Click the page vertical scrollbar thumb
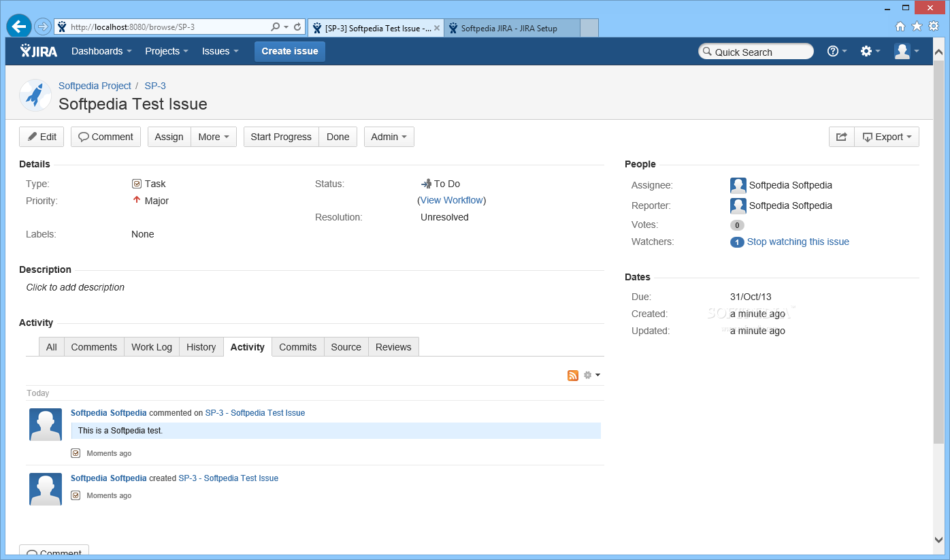 tap(939, 250)
